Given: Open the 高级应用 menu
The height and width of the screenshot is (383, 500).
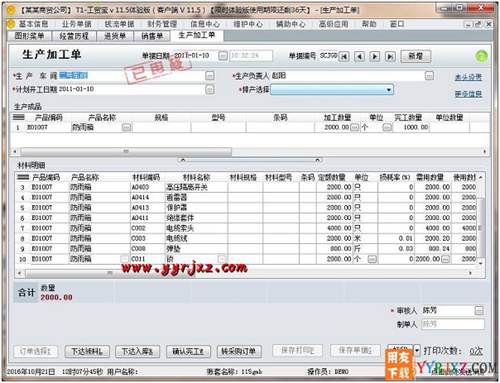Looking at the screenshot, I should click(x=334, y=24).
